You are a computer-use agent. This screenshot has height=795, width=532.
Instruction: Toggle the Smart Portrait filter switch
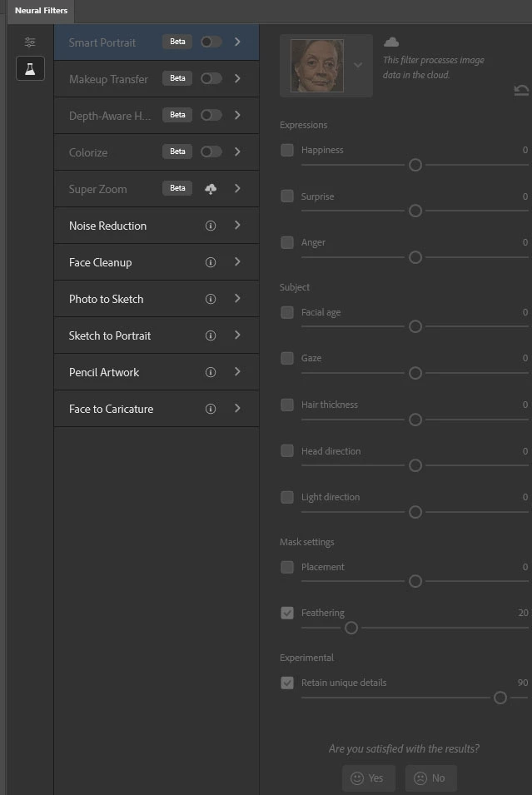coord(211,42)
